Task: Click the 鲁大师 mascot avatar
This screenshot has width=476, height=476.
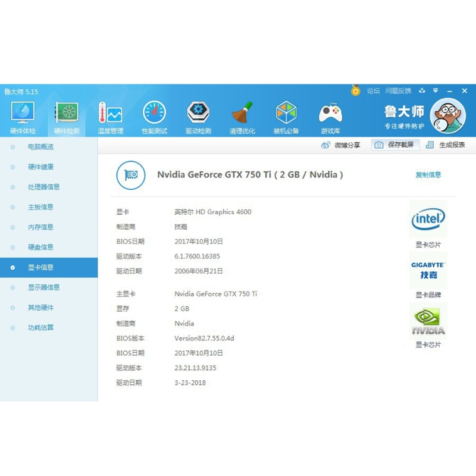Action: (x=447, y=116)
